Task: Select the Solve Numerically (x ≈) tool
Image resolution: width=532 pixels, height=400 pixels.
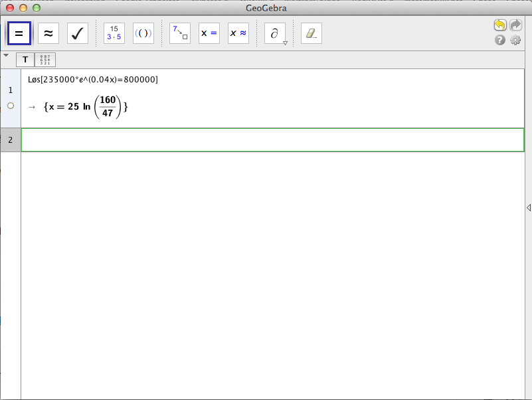Action: click(x=238, y=33)
